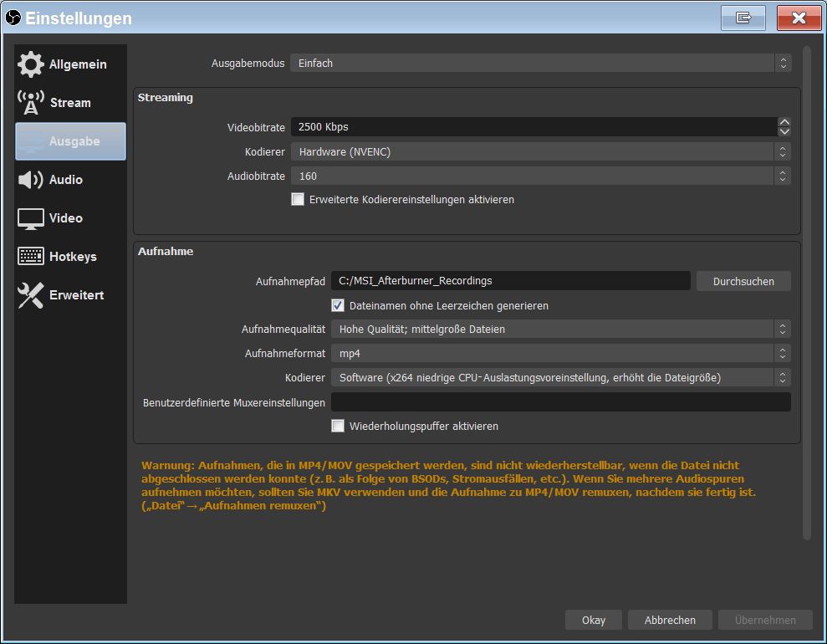Click Benutzerdefinierte Muxereinstellungen input field

pyautogui.click(x=560, y=402)
